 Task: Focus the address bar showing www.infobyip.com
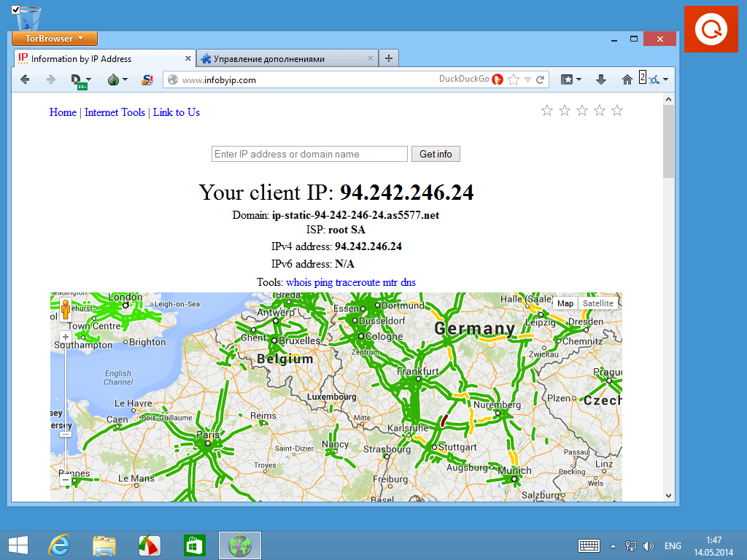tap(305, 80)
